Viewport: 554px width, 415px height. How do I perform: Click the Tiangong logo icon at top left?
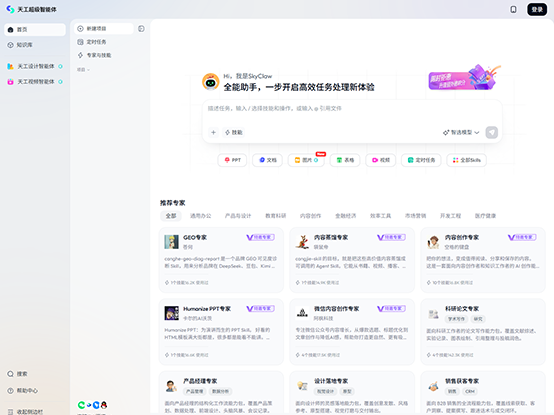(x=10, y=9)
